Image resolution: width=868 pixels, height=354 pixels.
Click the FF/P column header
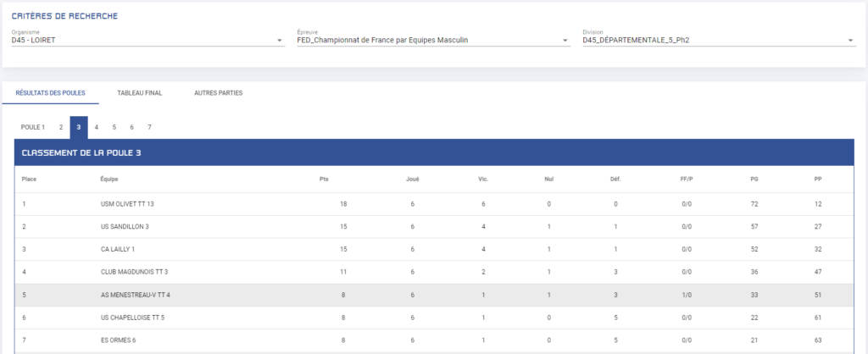687,180
